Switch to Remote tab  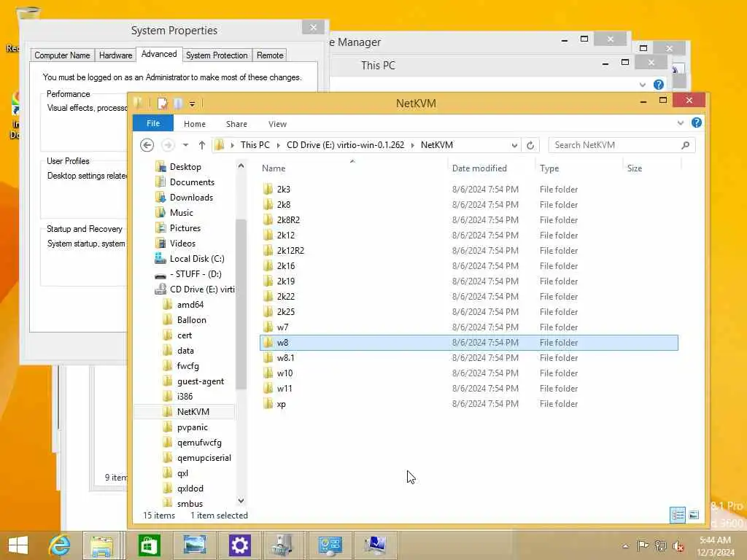coord(270,55)
